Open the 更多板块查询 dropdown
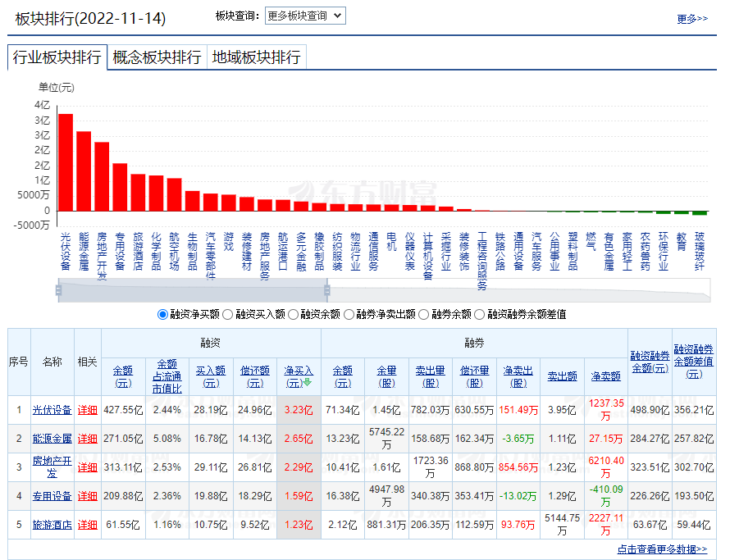This screenshot has width=730, height=560. (x=305, y=16)
